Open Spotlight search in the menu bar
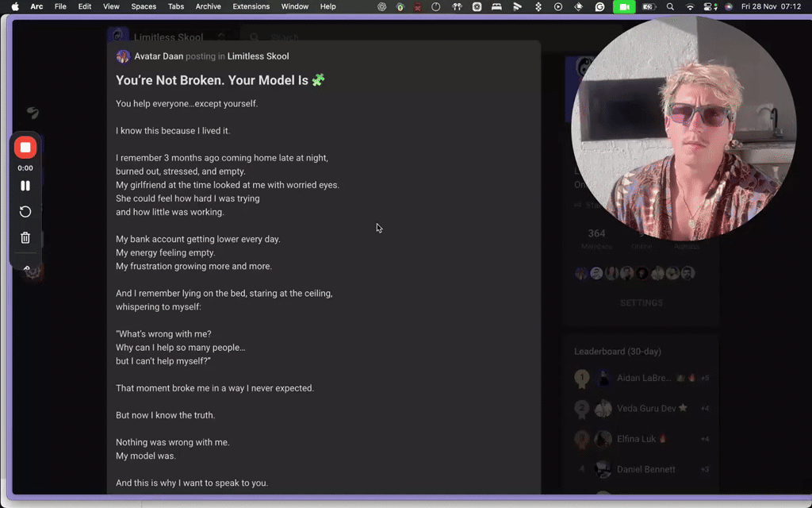812x508 pixels. (x=670, y=6)
